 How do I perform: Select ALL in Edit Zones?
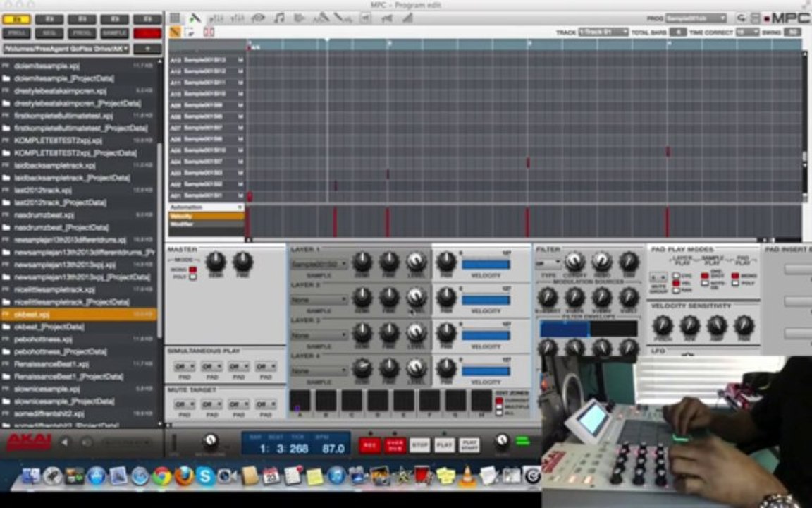point(499,413)
